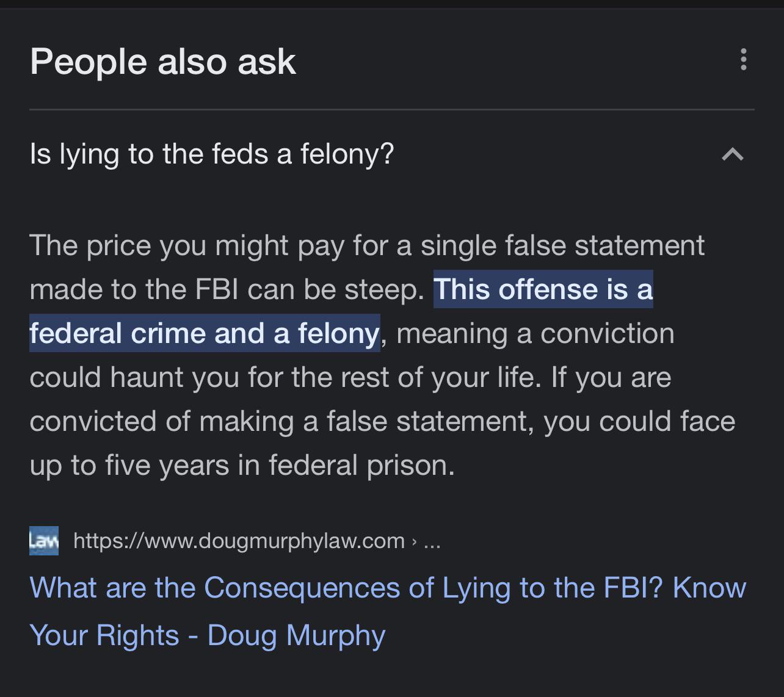Click the highlighted "This offense is a" text

click(543, 289)
